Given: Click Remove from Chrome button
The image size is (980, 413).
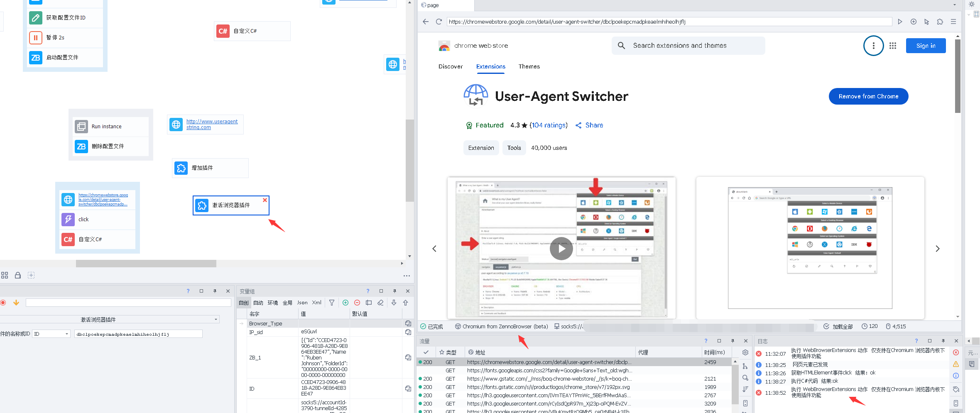Looking at the screenshot, I should pyautogui.click(x=868, y=96).
